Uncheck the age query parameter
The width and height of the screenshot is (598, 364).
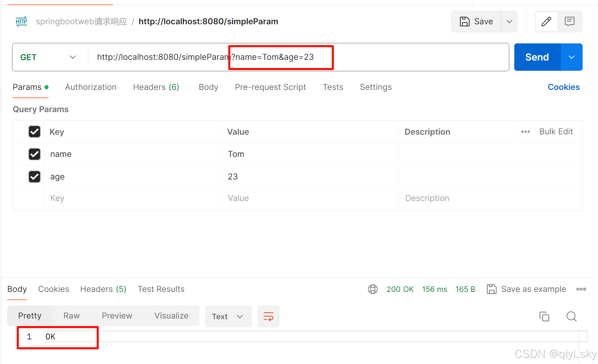coord(34,177)
